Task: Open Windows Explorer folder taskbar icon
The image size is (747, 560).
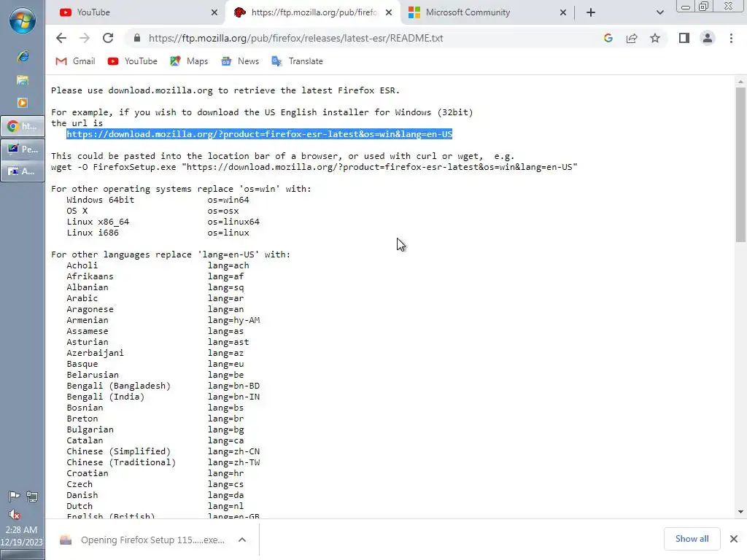Action: [23, 80]
